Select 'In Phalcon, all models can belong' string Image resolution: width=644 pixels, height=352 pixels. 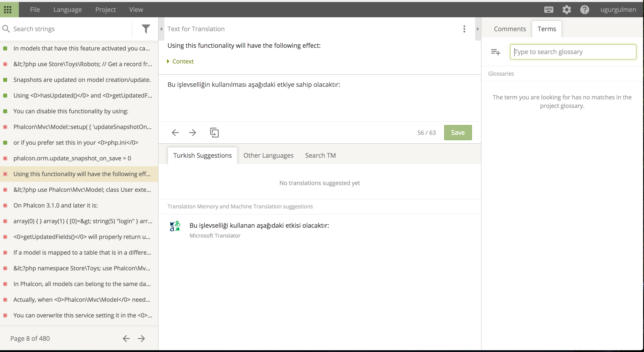click(x=79, y=284)
